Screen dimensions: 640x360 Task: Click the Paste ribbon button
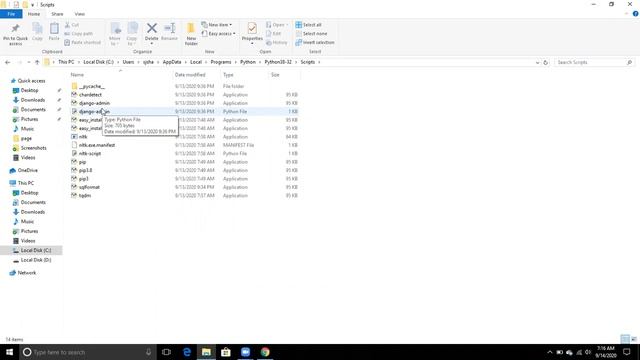point(54,31)
